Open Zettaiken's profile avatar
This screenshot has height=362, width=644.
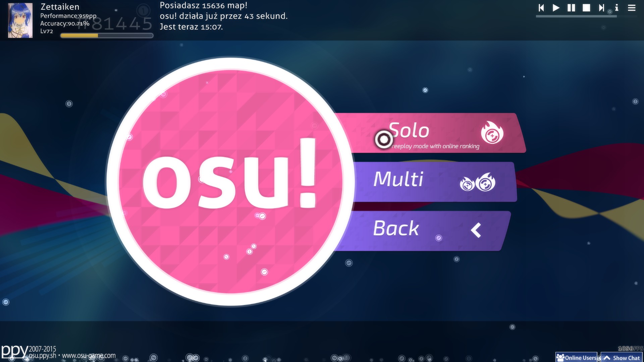pos(20,20)
